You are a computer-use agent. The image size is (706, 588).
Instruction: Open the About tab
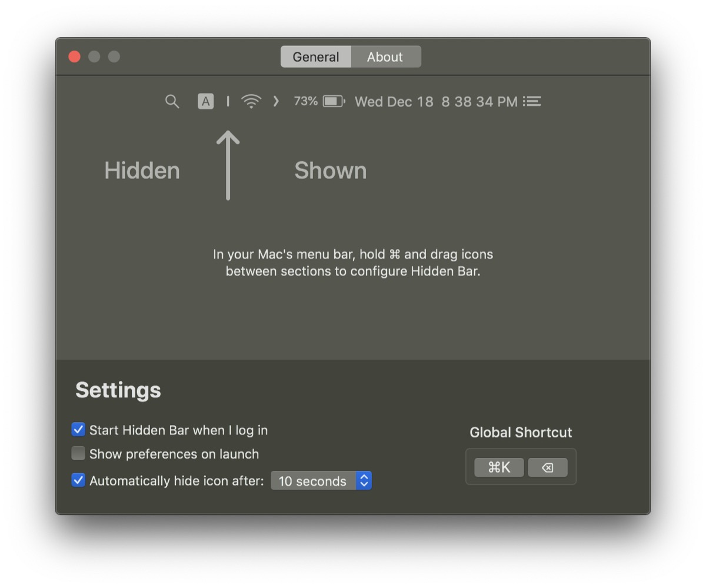(385, 57)
